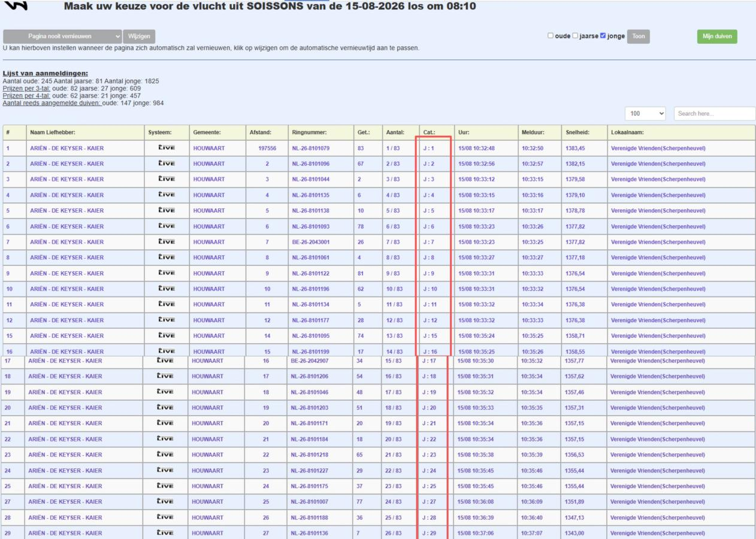Click the LIVE logo in row 22
Image resolution: width=756 pixels, height=539 pixels.
tap(164, 439)
